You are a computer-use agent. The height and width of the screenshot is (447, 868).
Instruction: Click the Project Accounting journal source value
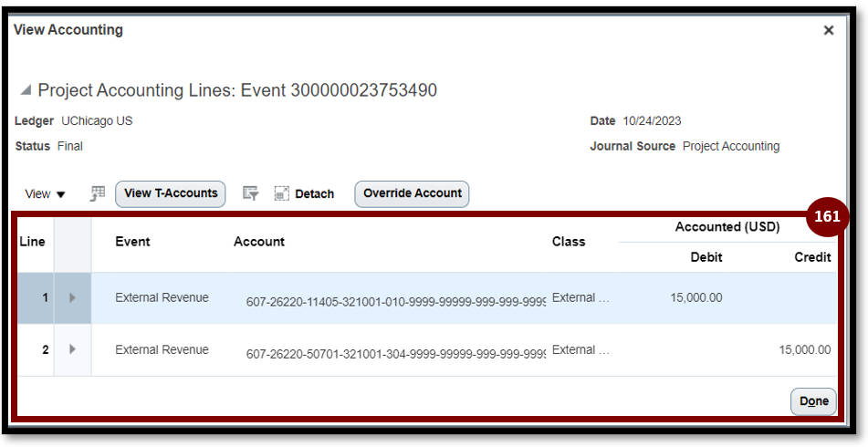731,147
